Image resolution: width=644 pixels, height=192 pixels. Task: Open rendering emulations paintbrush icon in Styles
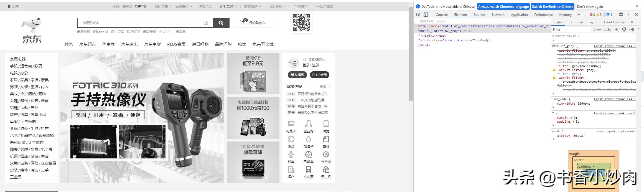[x=624, y=29]
